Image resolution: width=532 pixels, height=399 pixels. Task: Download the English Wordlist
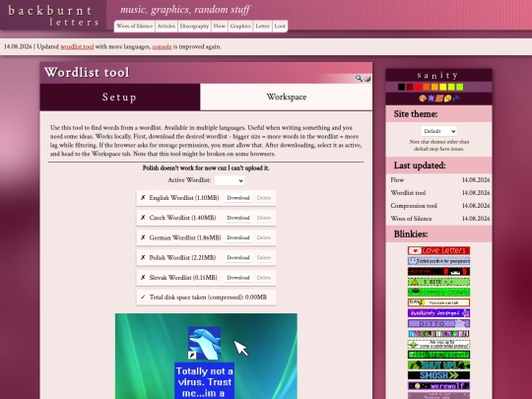coord(238,198)
